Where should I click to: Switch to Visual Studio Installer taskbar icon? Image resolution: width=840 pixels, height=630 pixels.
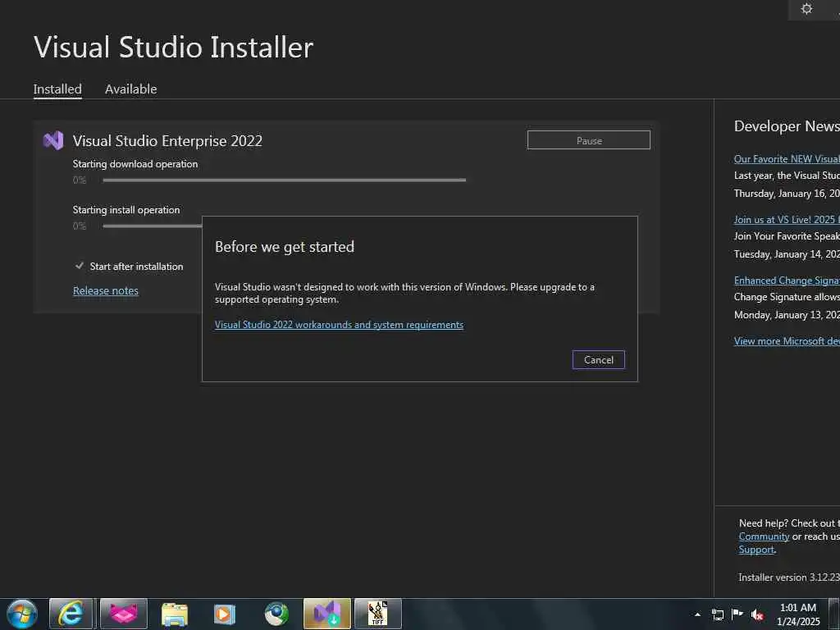(x=326, y=614)
